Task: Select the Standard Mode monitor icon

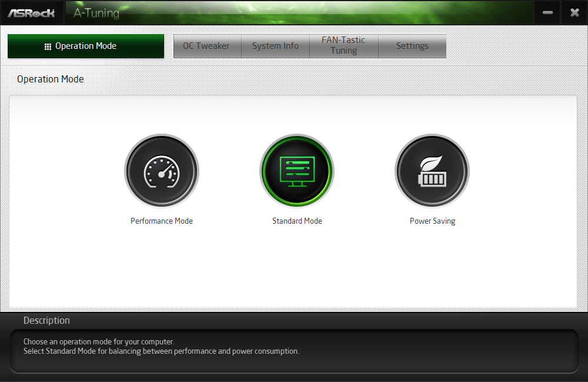Action: pos(297,171)
